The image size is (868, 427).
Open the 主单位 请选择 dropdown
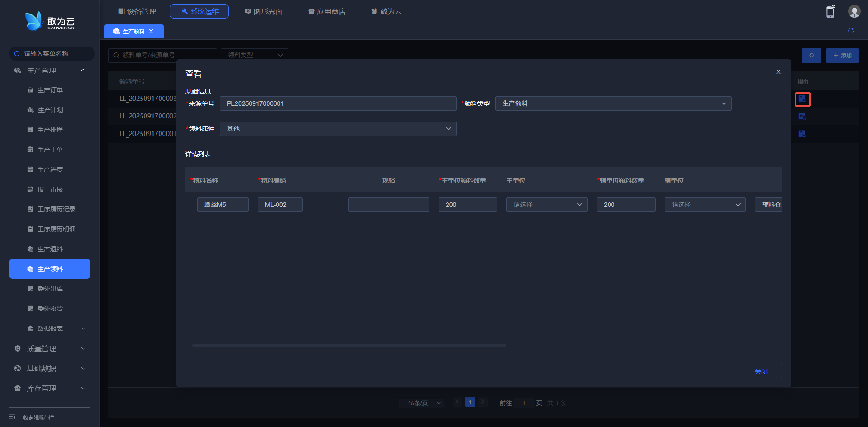547,205
